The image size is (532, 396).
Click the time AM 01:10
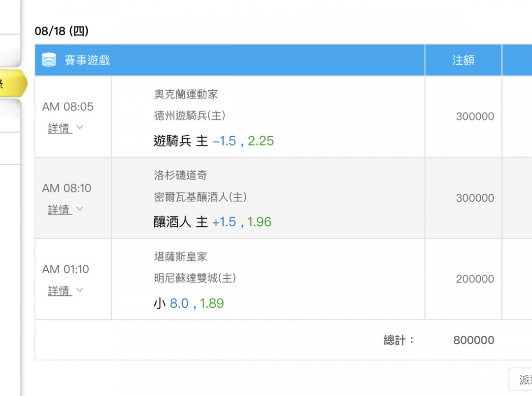coord(66,269)
